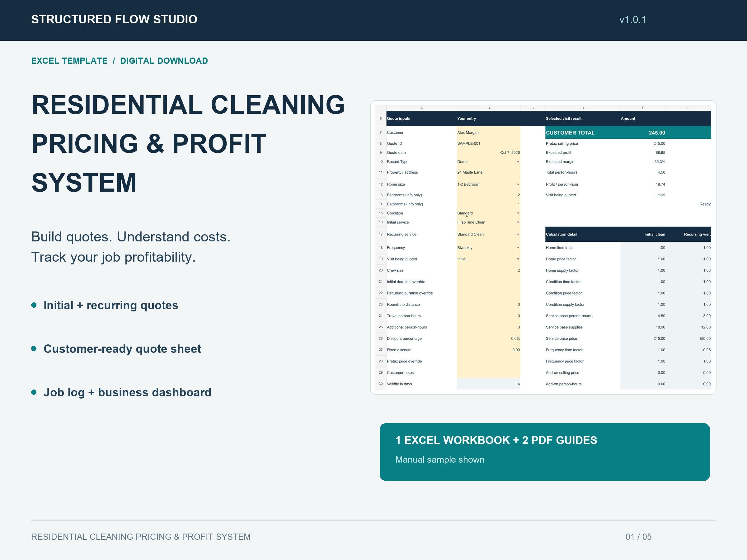
Task: Select the 24 Maple Lane address cell
Action: pyautogui.click(x=488, y=172)
